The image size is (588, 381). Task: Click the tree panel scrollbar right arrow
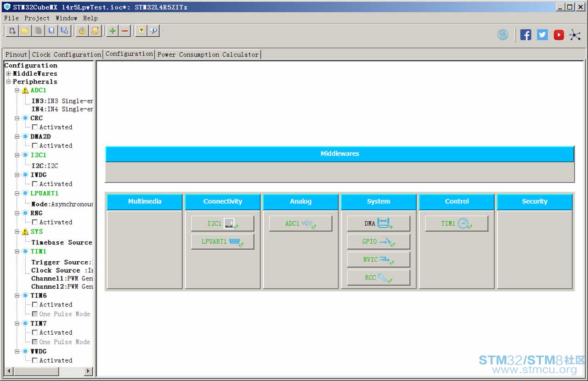[89, 371]
